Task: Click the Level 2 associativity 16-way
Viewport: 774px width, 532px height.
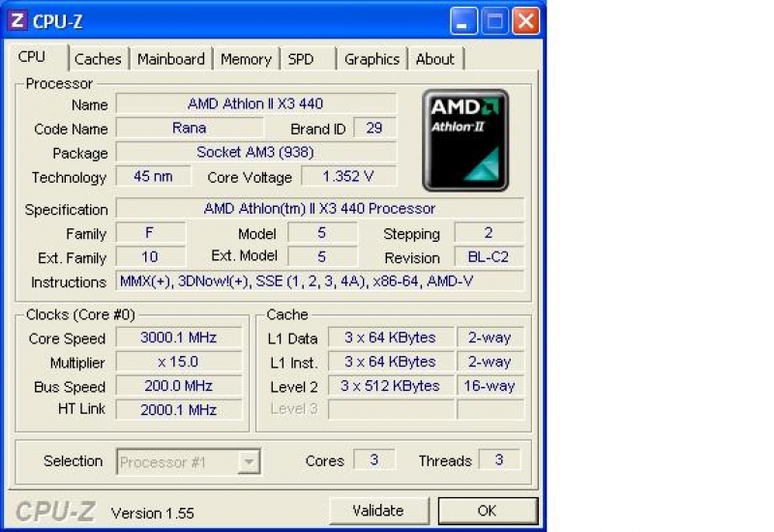Action: coord(490,385)
